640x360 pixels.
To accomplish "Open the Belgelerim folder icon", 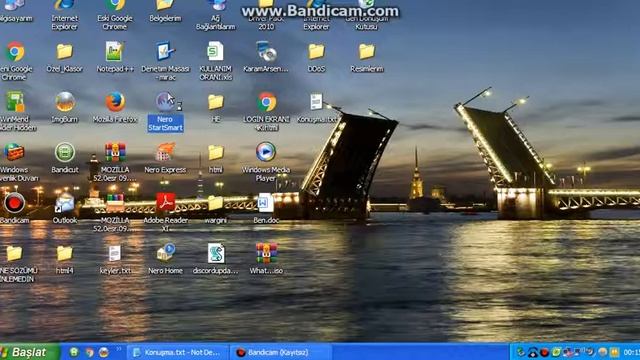I will tap(165, 10).
